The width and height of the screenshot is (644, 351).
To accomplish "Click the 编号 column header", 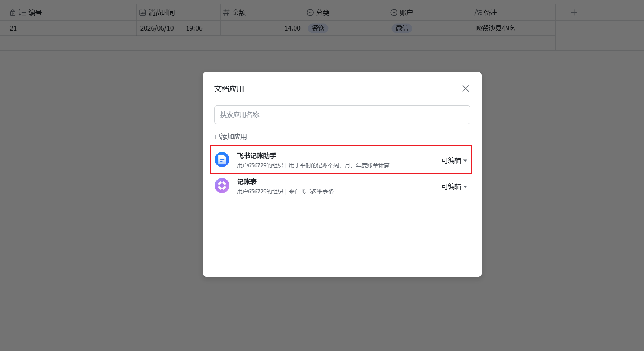I will click(x=68, y=13).
